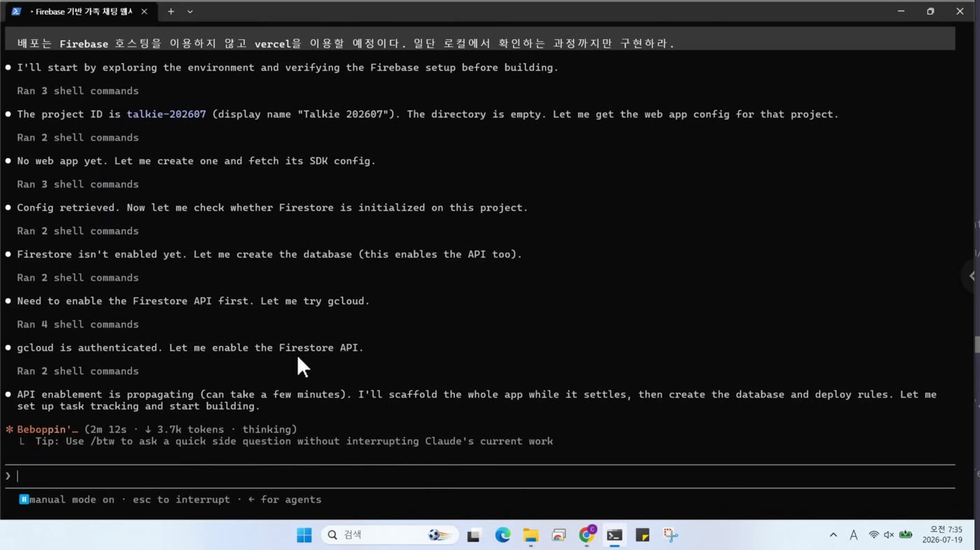
Task: Click the terminal vertical scrollbar thumb
Action: point(976,345)
